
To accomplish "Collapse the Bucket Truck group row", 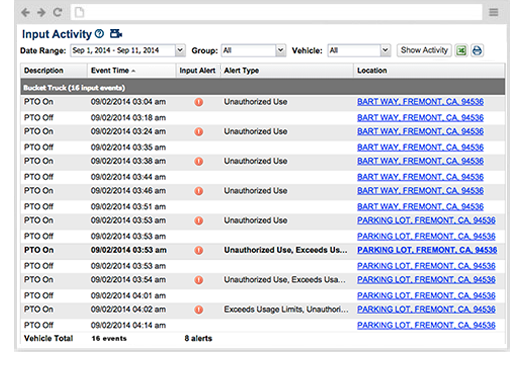I will [x=263, y=88].
